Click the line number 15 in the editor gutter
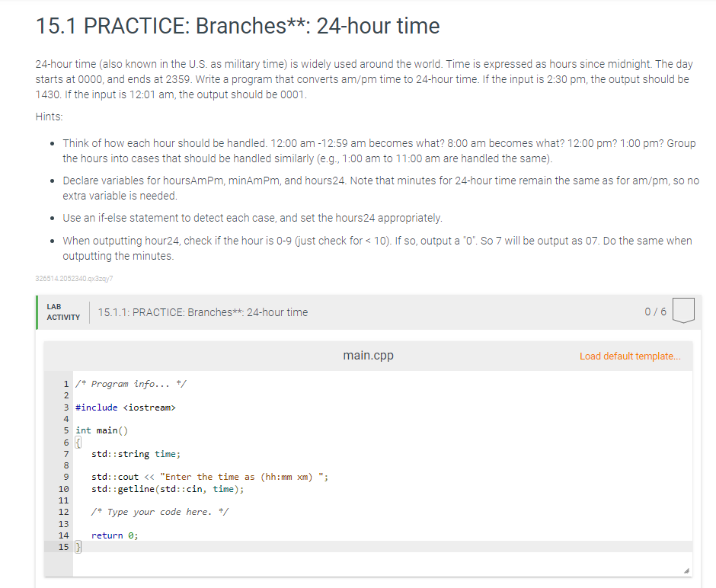716x588 pixels. pyautogui.click(x=64, y=546)
